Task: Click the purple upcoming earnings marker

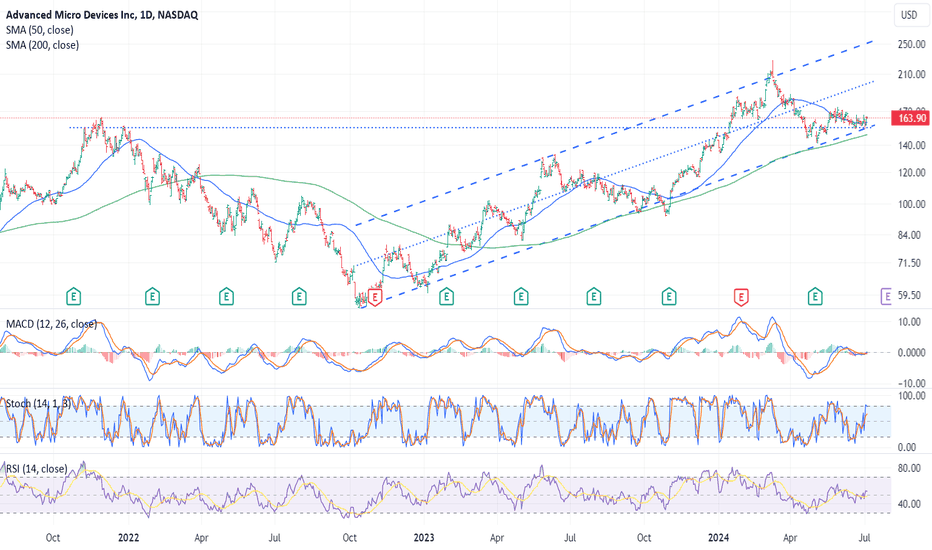Action: click(x=886, y=296)
